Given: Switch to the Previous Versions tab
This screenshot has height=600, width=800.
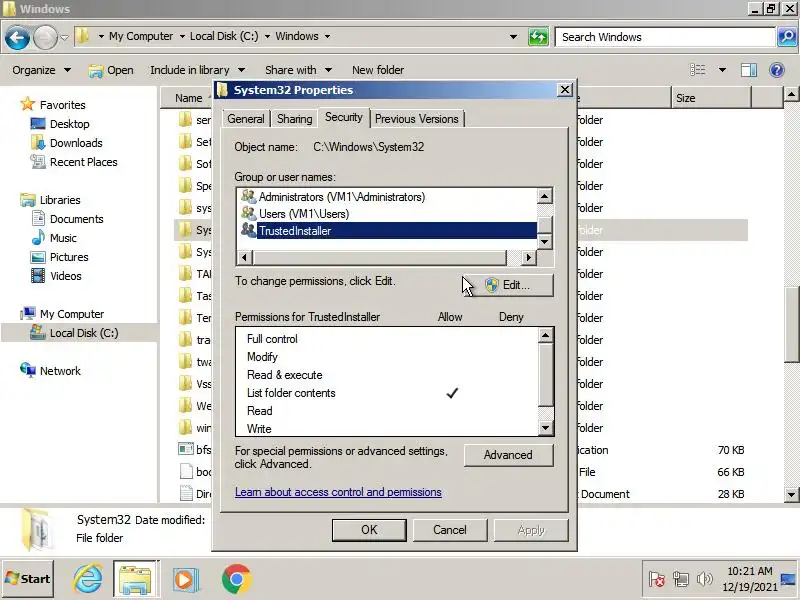Looking at the screenshot, I should 417,119.
